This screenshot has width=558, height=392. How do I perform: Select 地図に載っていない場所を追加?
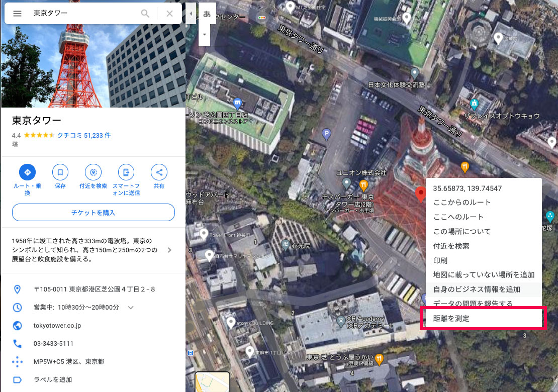pyautogui.click(x=484, y=274)
